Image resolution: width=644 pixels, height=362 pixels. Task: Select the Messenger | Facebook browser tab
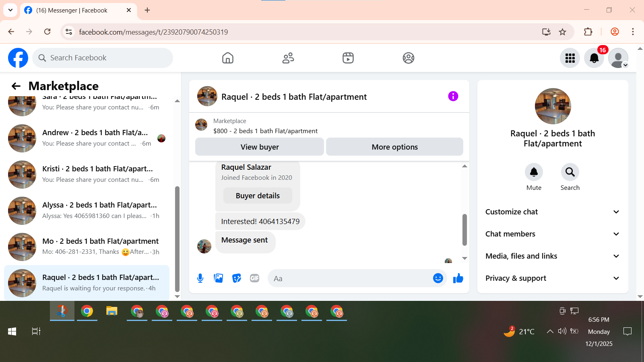[x=78, y=10]
